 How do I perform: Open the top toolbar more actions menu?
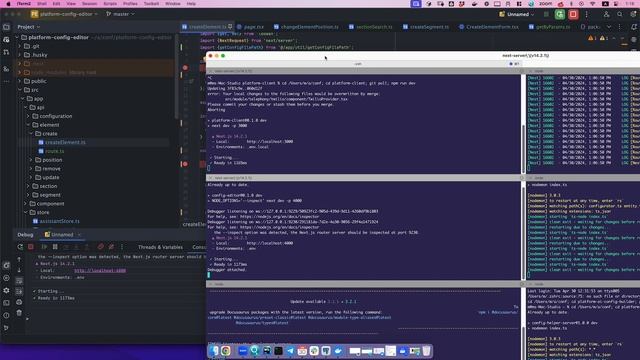point(587,14)
